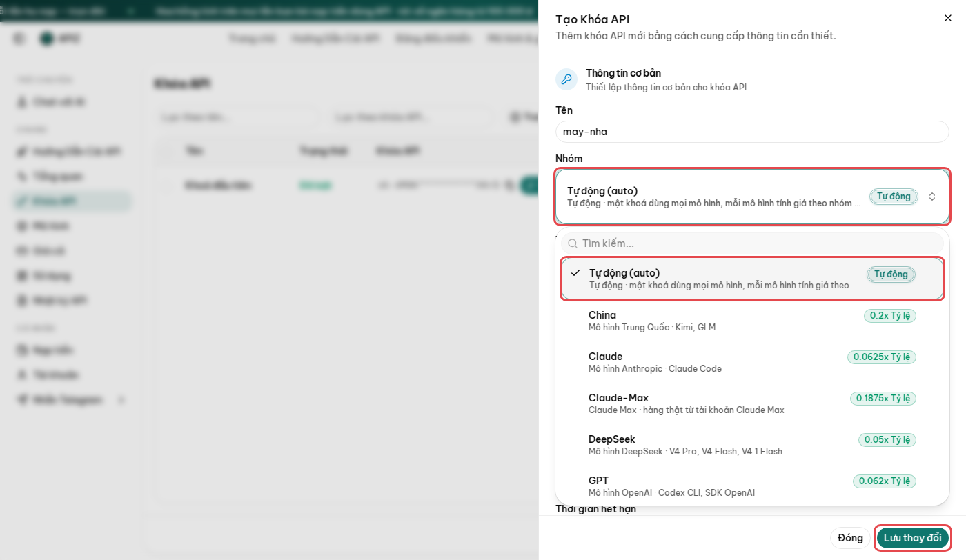Click the Thời gian hết hạn label
Viewport: 966px width, 560px height.
click(x=595, y=509)
